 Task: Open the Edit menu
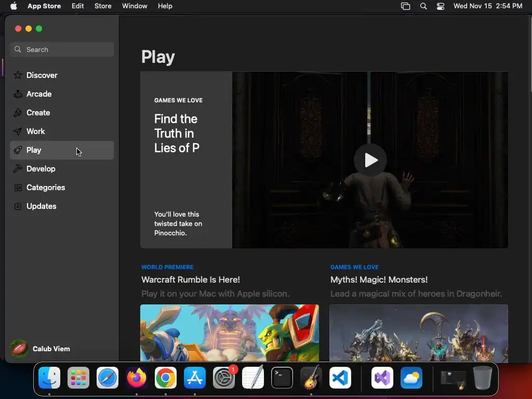click(78, 6)
